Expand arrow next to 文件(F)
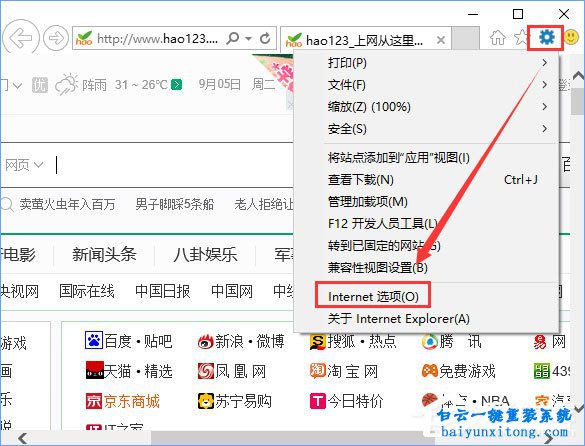The image size is (585, 446). 545,84
